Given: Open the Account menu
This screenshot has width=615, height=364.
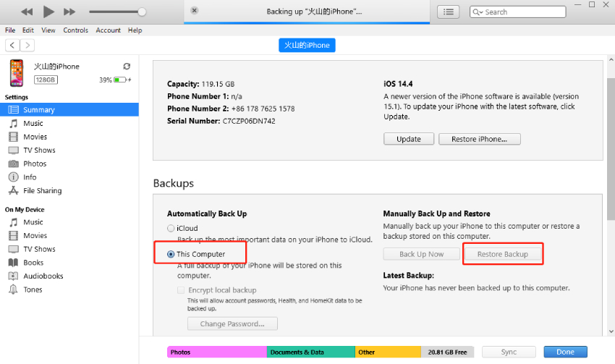Looking at the screenshot, I should click(109, 30).
